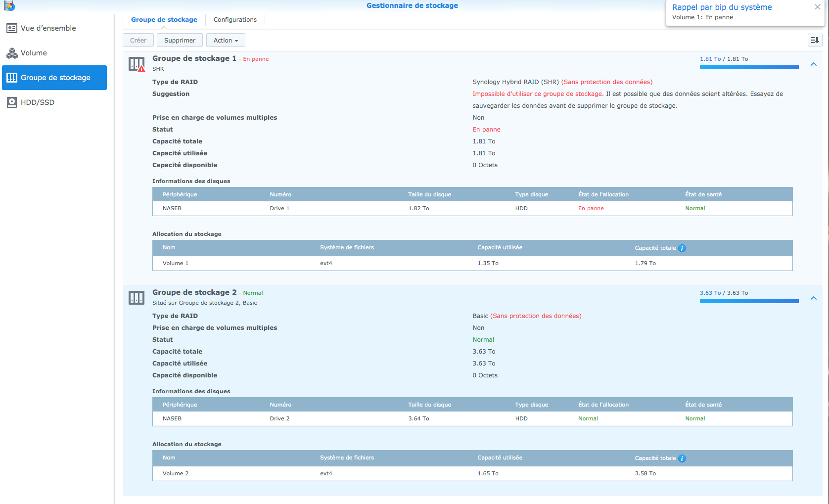Collapse Groupe de stockage 1 details
The image size is (829, 504).
(x=814, y=64)
